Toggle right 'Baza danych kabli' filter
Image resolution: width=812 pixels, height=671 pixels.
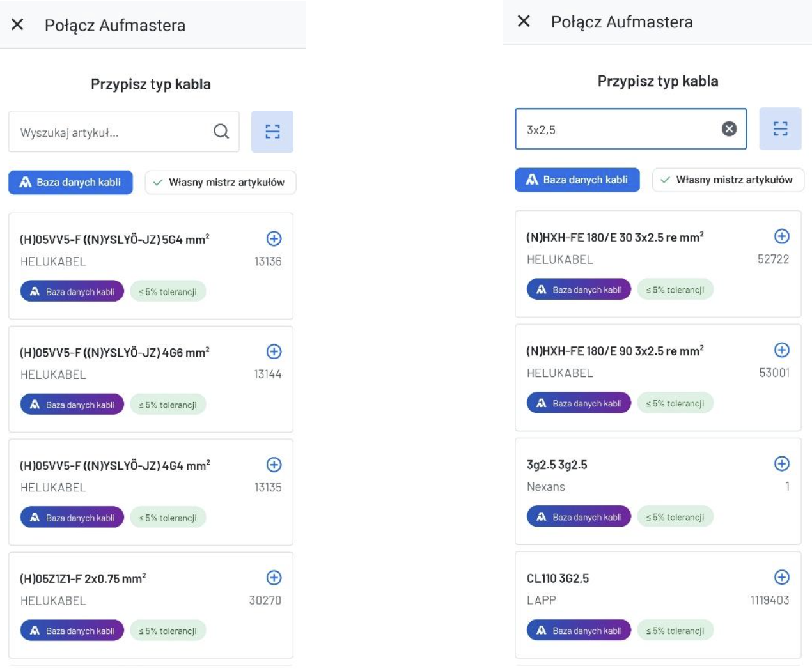577,180
